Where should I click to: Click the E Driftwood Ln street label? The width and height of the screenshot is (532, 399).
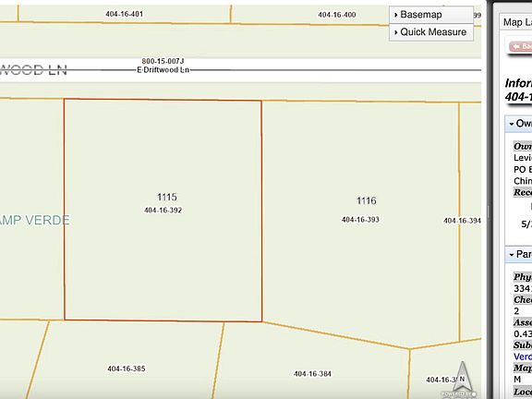[x=163, y=70]
